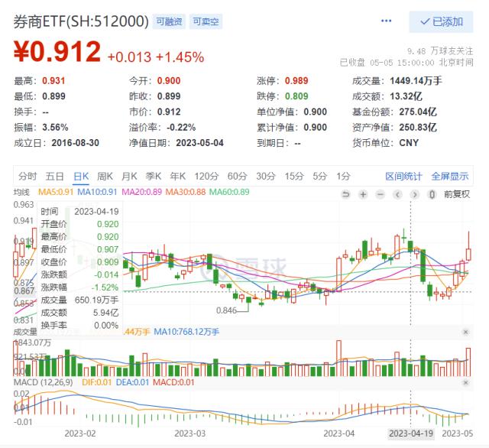Switch to the 60分 interval
The image size is (489, 448).
point(237,177)
